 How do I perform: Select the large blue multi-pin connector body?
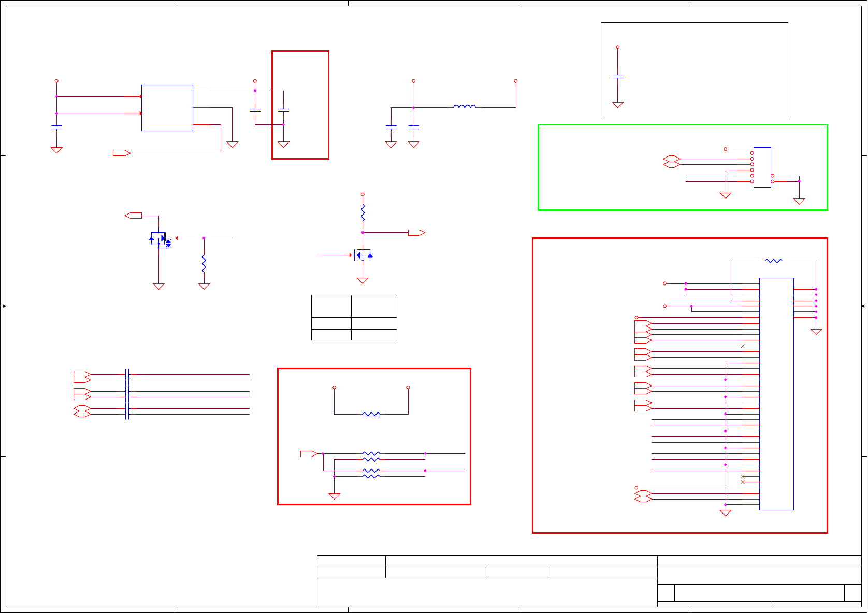[776, 394]
